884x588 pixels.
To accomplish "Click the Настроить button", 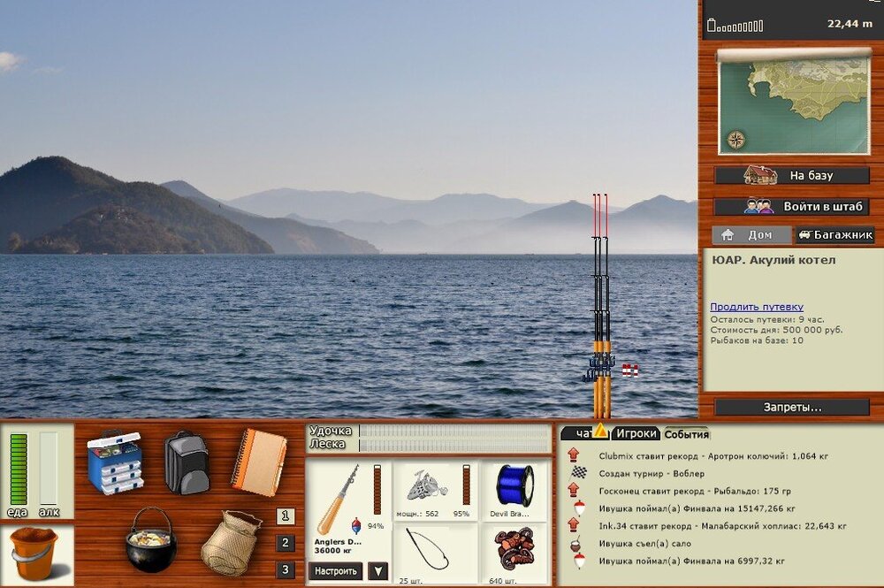I will [x=336, y=571].
